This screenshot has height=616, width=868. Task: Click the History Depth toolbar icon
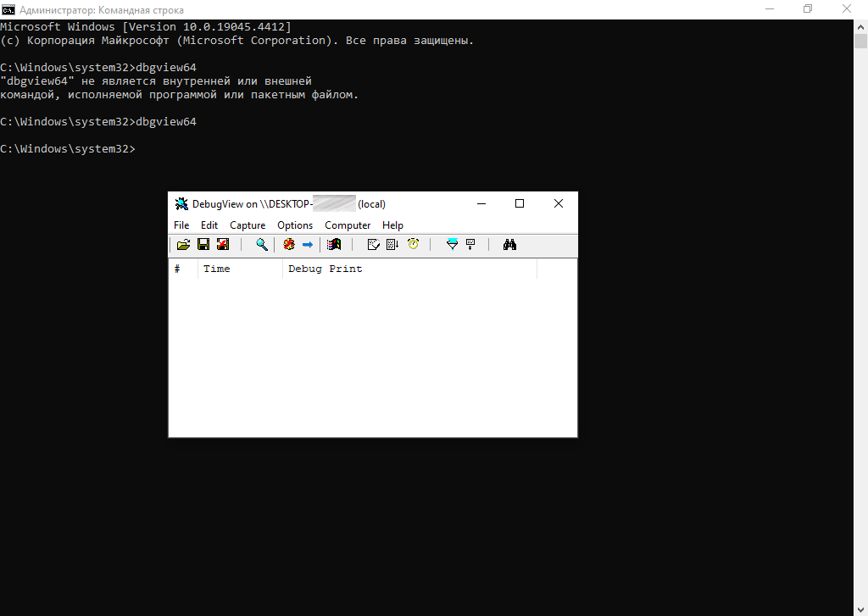470,245
